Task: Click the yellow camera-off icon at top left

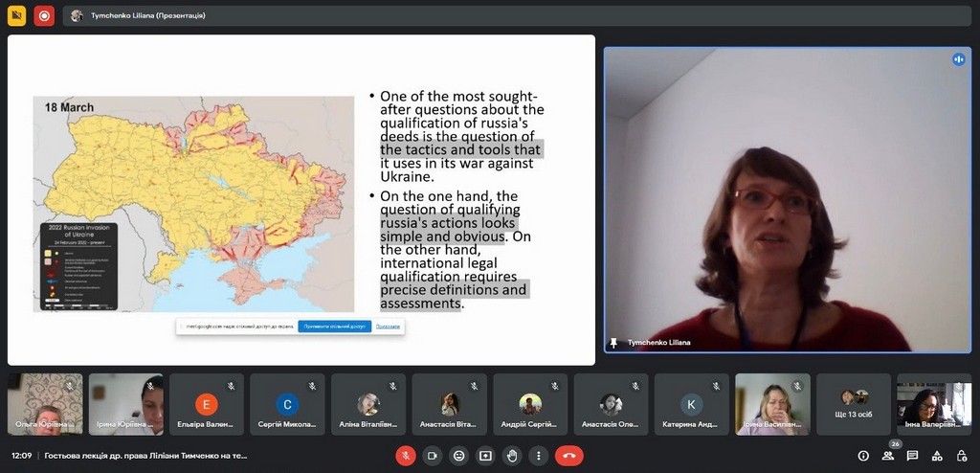Action: (17, 15)
